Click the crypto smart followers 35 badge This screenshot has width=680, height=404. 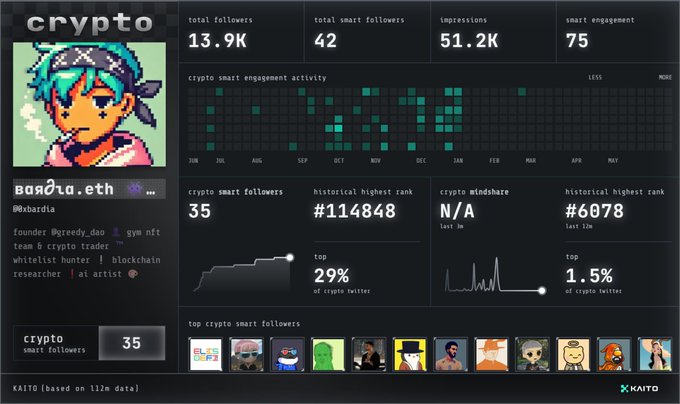point(89,343)
